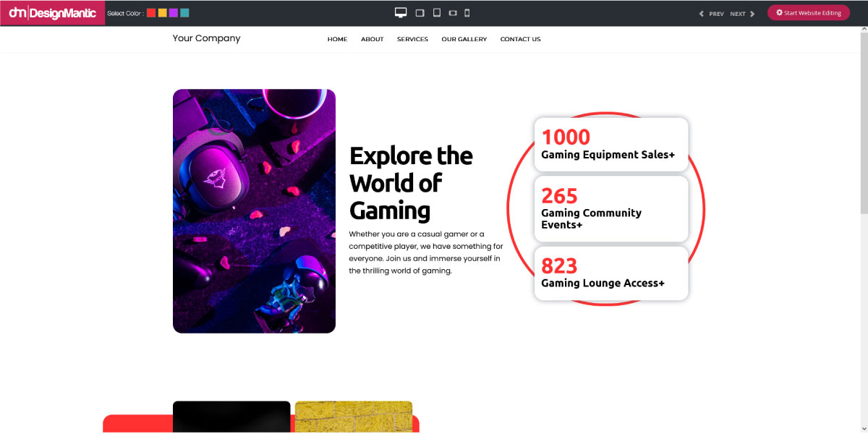Switch to portrait mobile phone preview
Image resolution: width=868 pixels, height=434 pixels.
(467, 13)
